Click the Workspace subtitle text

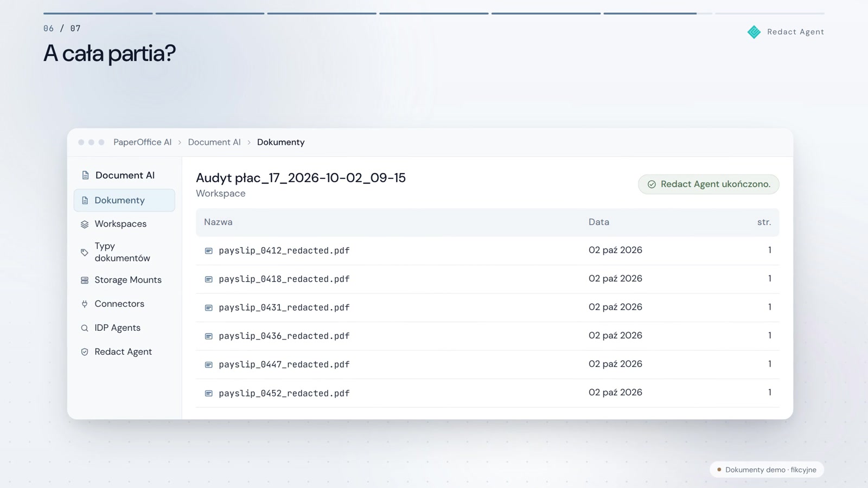click(x=221, y=194)
